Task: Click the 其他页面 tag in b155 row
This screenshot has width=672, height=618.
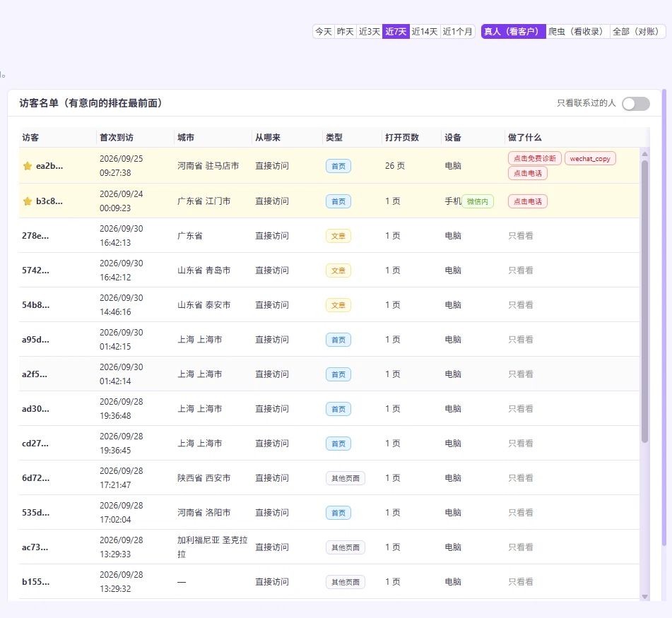Action: coord(346,582)
